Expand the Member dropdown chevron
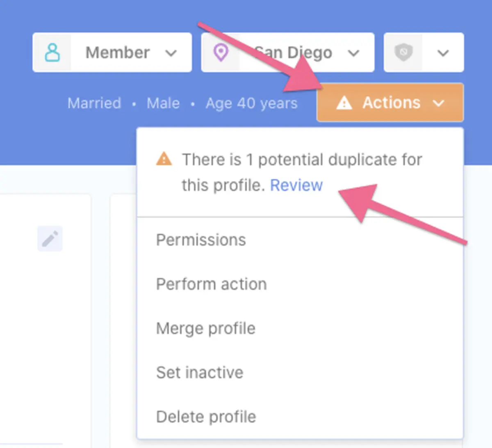This screenshot has width=492, height=448. [x=171, y=53]
